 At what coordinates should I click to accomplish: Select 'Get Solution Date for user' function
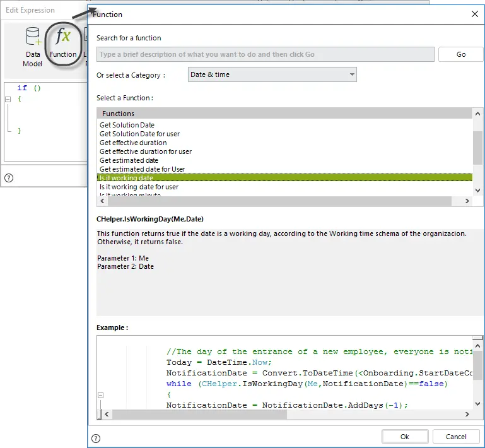(139, 134)
